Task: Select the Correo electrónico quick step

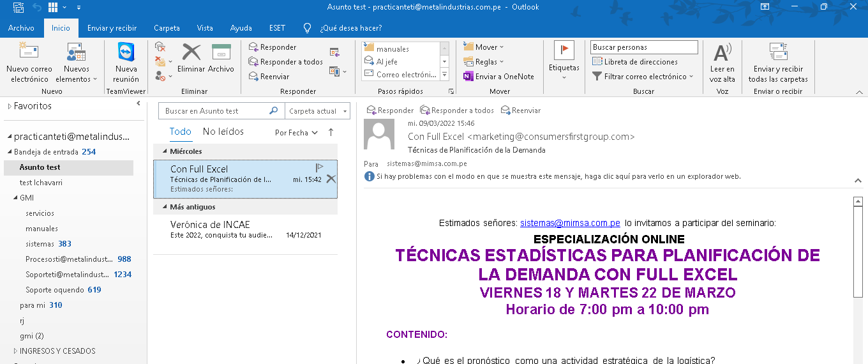Action: (x=400, y=75)
